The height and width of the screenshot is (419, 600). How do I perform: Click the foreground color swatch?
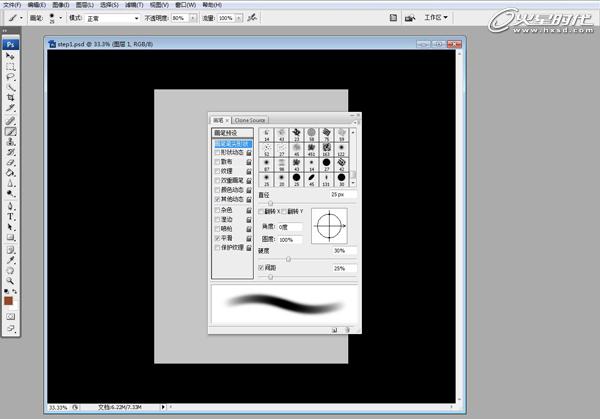(8, 301)
